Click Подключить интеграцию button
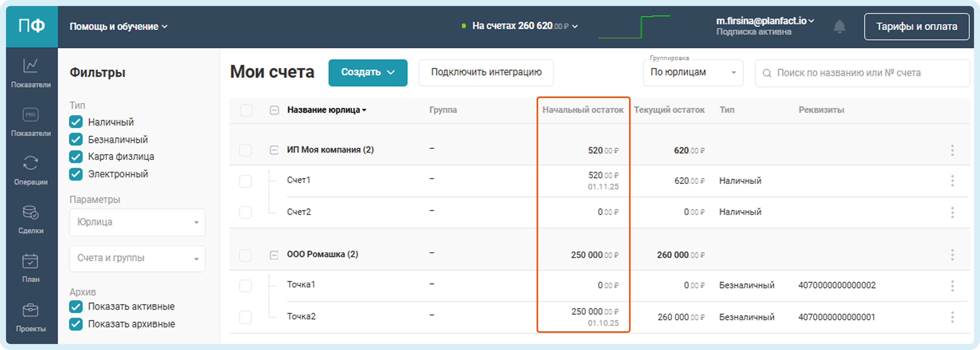Screen dimensions: 980x350 point(486,72)
